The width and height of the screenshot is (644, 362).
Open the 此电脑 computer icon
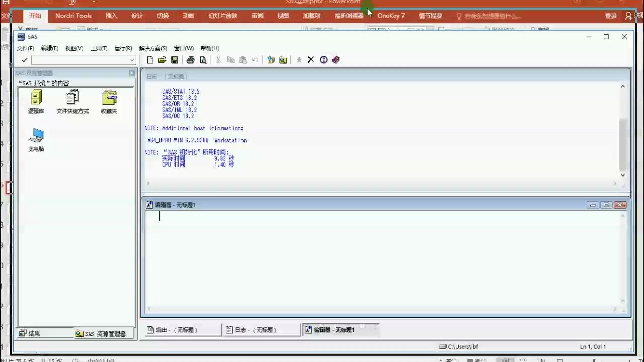[36, 140]
